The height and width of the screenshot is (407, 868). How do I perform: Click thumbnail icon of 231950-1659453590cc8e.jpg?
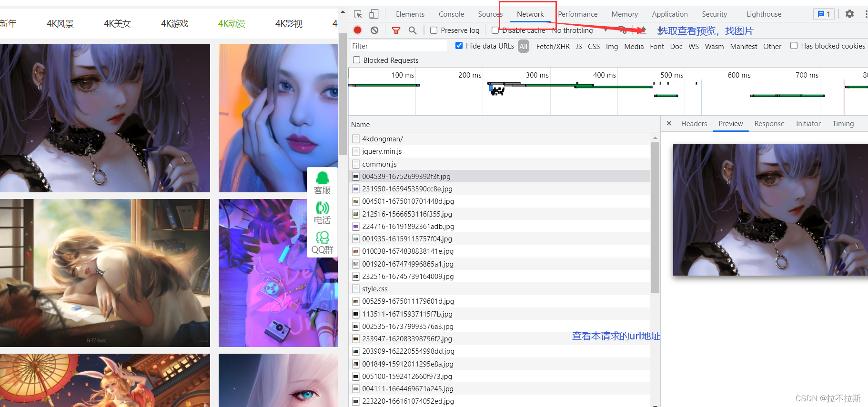tap(356, 189)
